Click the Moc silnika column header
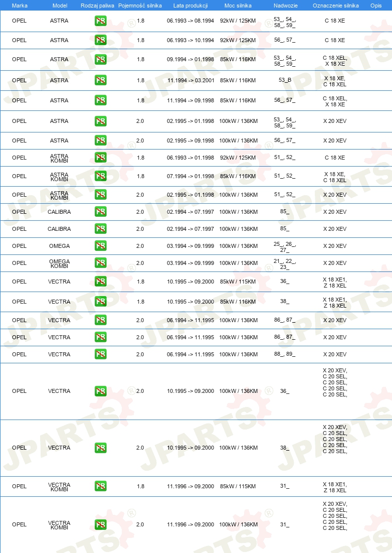The width and height of the screenshot is (392, 553). coord(238,6)
